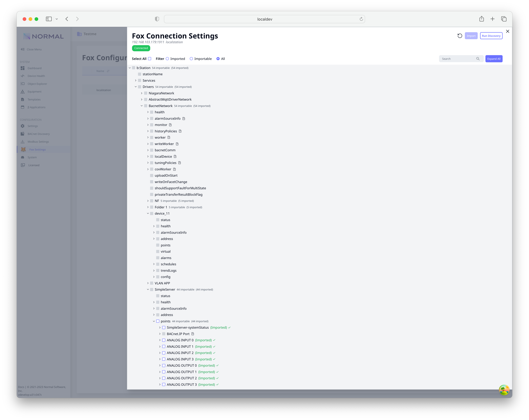529x420 pixels.
Task: Open Equipment in the sidebar
Action: 34,92
